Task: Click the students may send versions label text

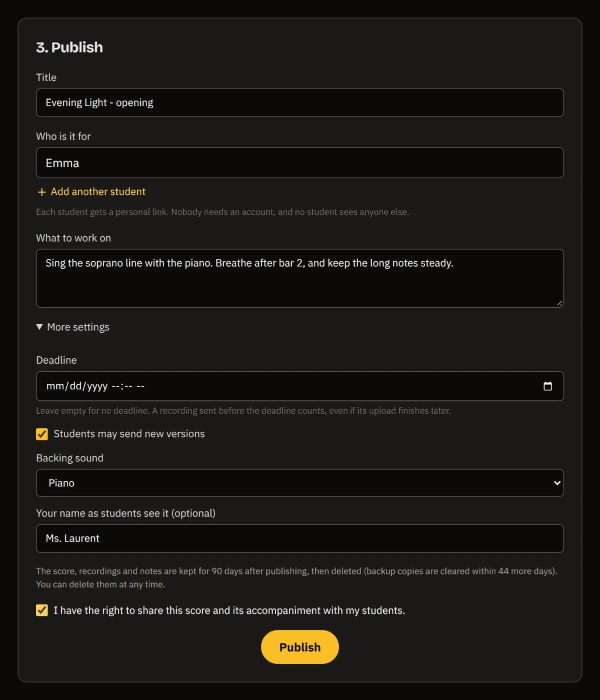Action: pyautogui.click(x=129, y=434)
